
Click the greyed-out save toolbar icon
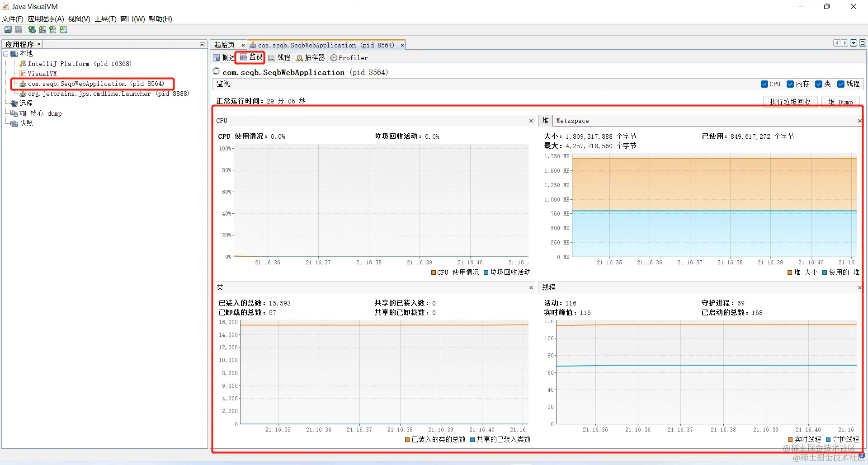click(x=19, y=30)
